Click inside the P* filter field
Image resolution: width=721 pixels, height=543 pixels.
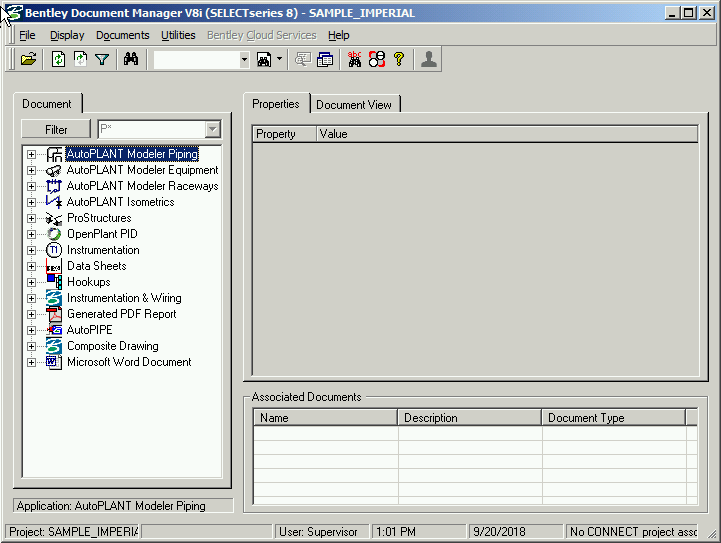[x=152, y=129]
